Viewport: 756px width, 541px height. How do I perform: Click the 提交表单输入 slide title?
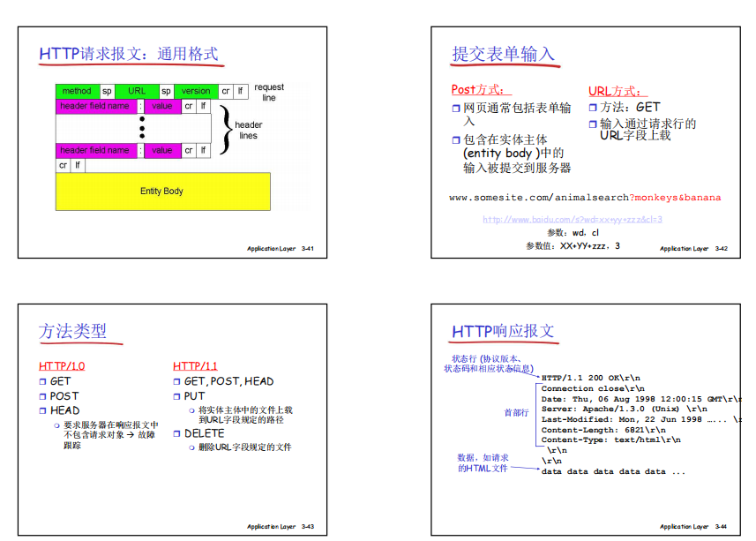tap(504, 54)
